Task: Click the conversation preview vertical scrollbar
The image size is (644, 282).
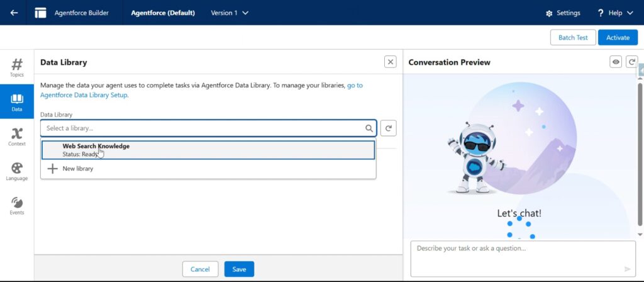Action: pyautogui.click(x=640, y=154)
